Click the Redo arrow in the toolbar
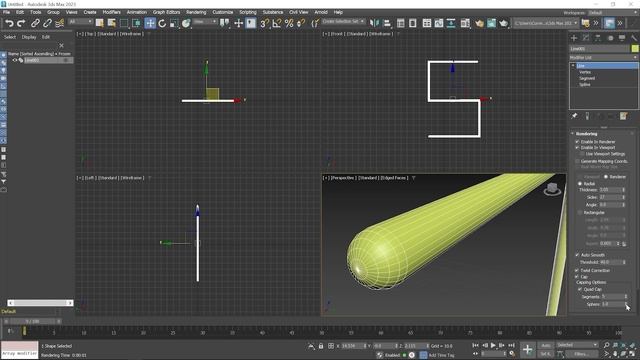Viewport: 640px width, 360px height. click(x=21, y=23)
